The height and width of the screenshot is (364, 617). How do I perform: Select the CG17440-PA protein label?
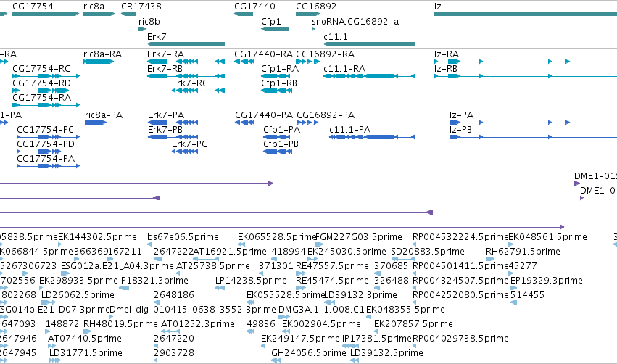coord(264,115)
